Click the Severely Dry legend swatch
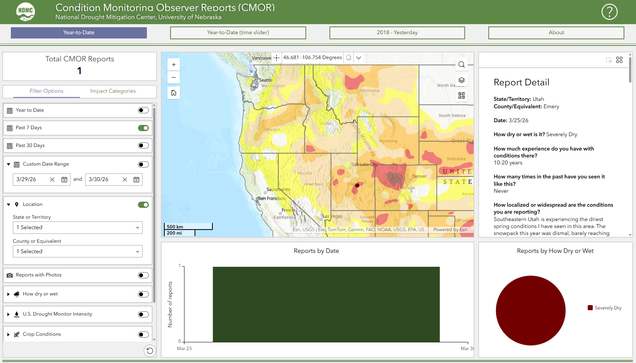This screenshot has width=636, height=363. click(590, 308)
